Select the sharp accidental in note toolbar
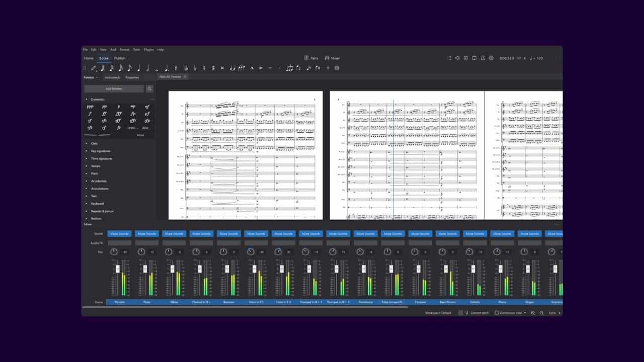This screenshot has height=362, width=644. (x=213, y=68)
